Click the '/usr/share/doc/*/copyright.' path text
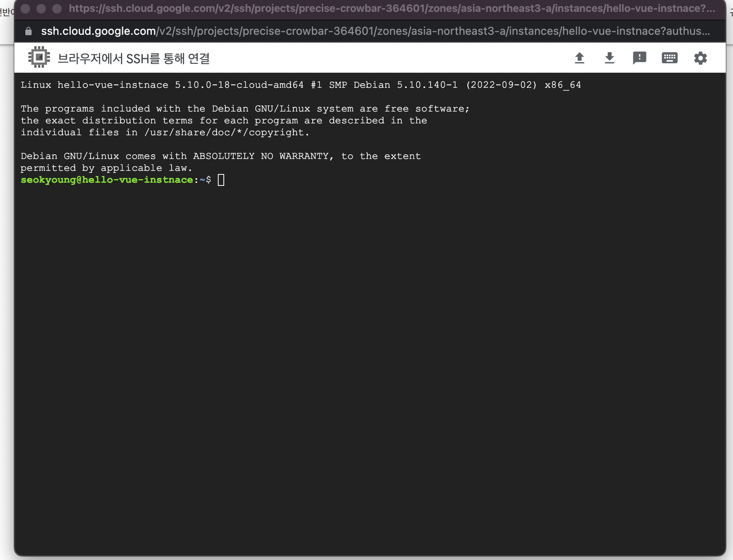This screenshot has width=733, height=560. click(x=227, y=132)
